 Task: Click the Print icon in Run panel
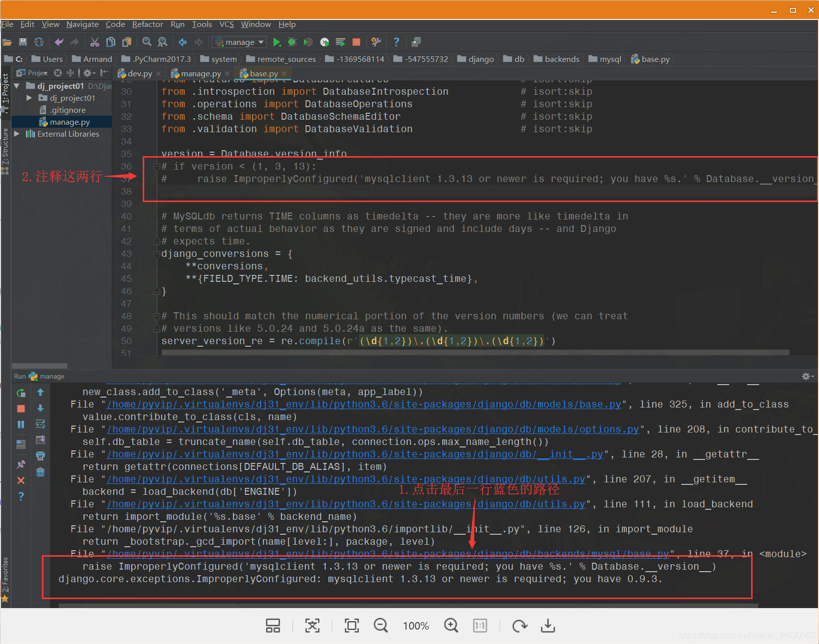coord(40,456)
